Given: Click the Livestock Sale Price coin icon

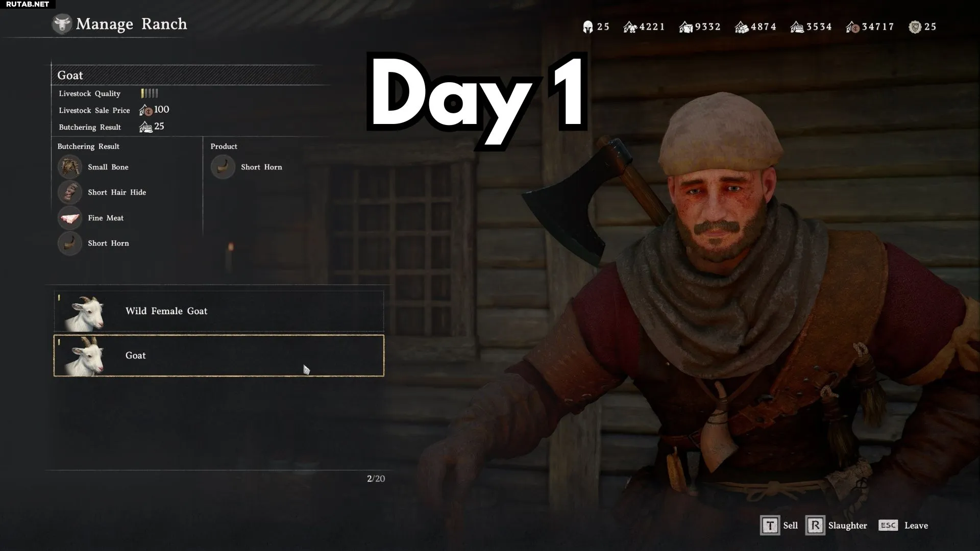Looking at the screenshot, I should [x=146, y=110].
